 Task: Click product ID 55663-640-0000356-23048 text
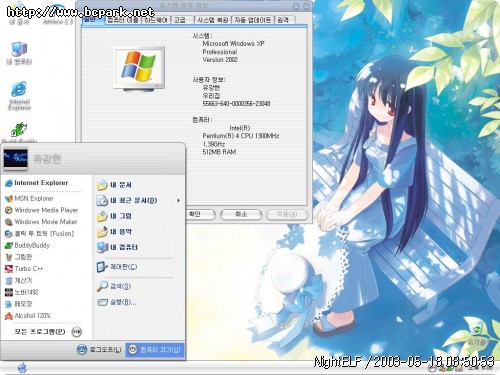tap(236, 104)
